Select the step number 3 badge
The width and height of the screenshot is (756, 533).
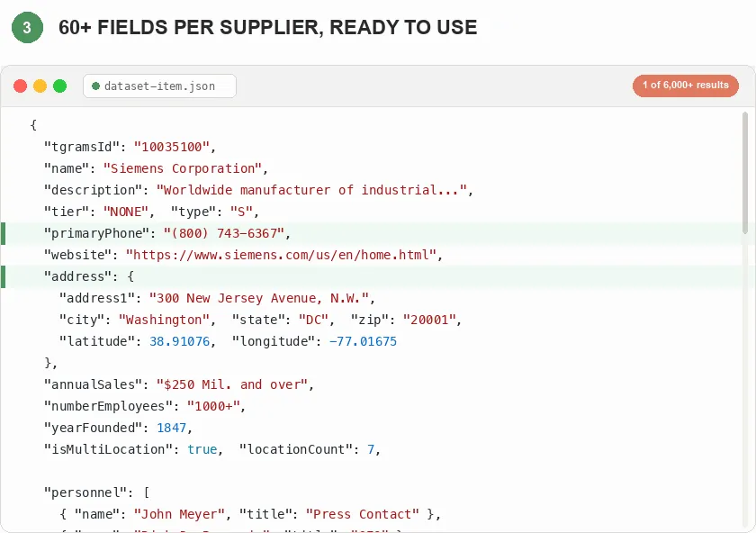point(26,28)
